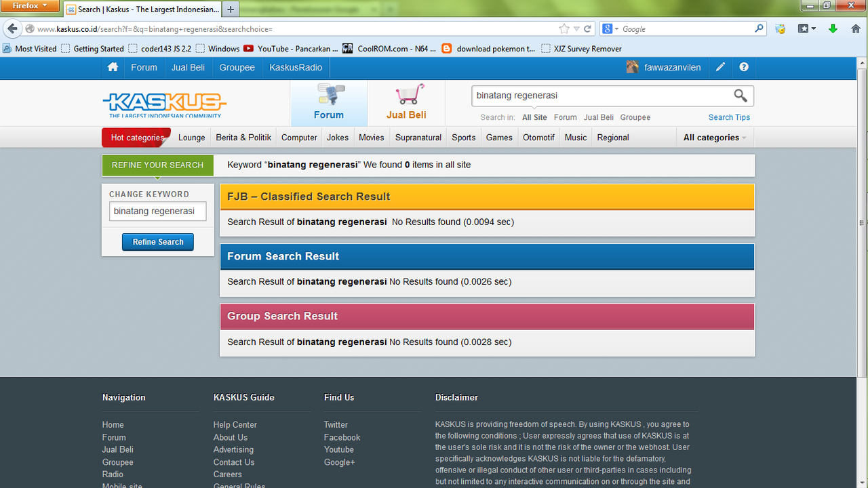This screenshot has height=488, width=868.
Task: Open CoolROM.com bookmark
Action: point(389,48)
